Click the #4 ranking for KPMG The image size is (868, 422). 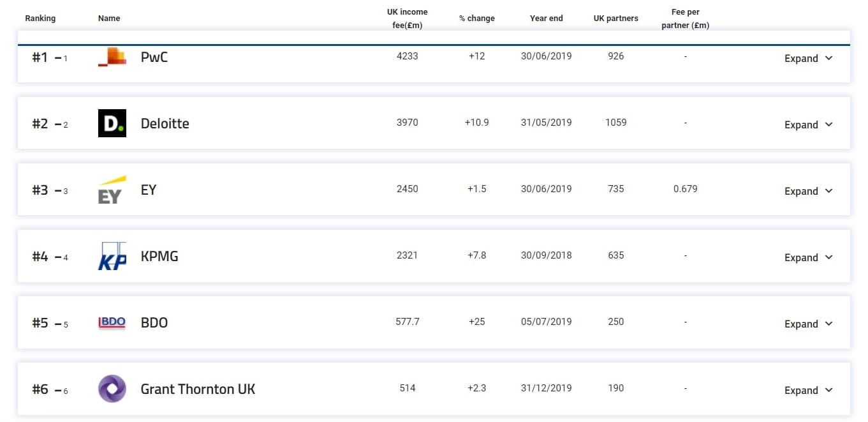[x=40, y=256]
